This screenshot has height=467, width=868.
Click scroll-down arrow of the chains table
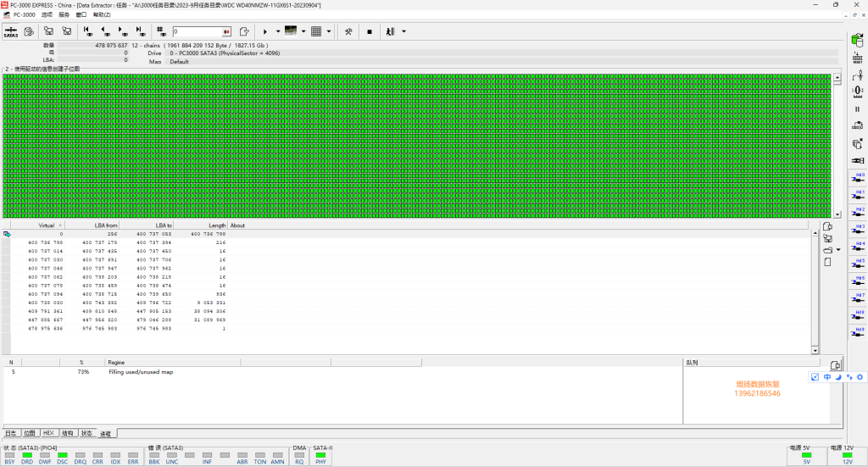tap(815, 350)
